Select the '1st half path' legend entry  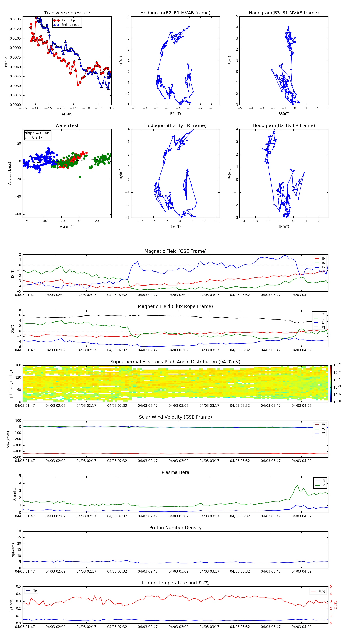67,20
